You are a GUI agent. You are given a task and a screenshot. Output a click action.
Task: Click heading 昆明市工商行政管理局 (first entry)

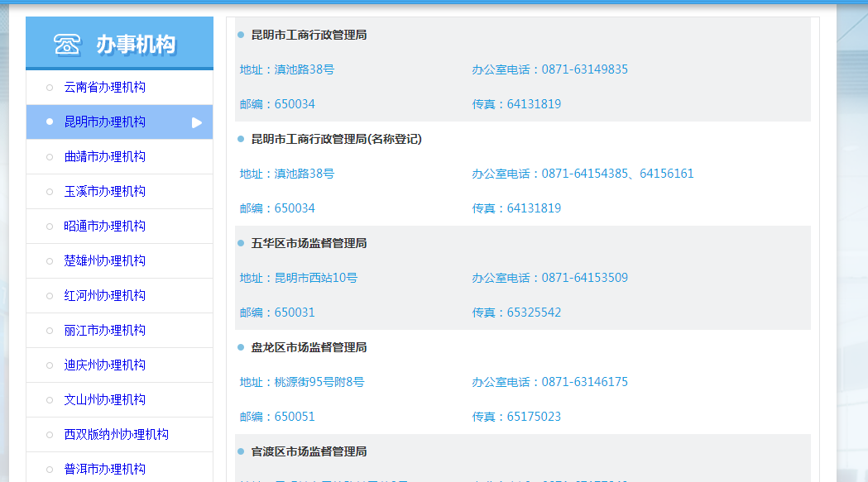tap(309, 35)
